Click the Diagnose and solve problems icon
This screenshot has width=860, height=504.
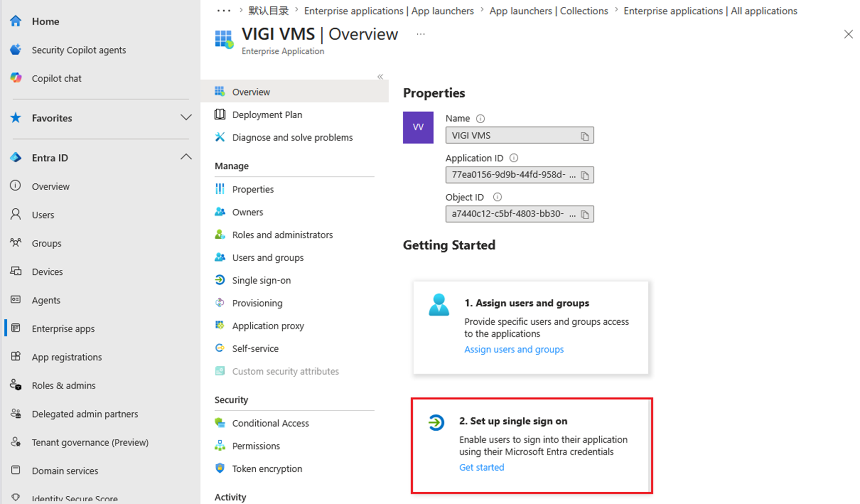tap(220, 137)
